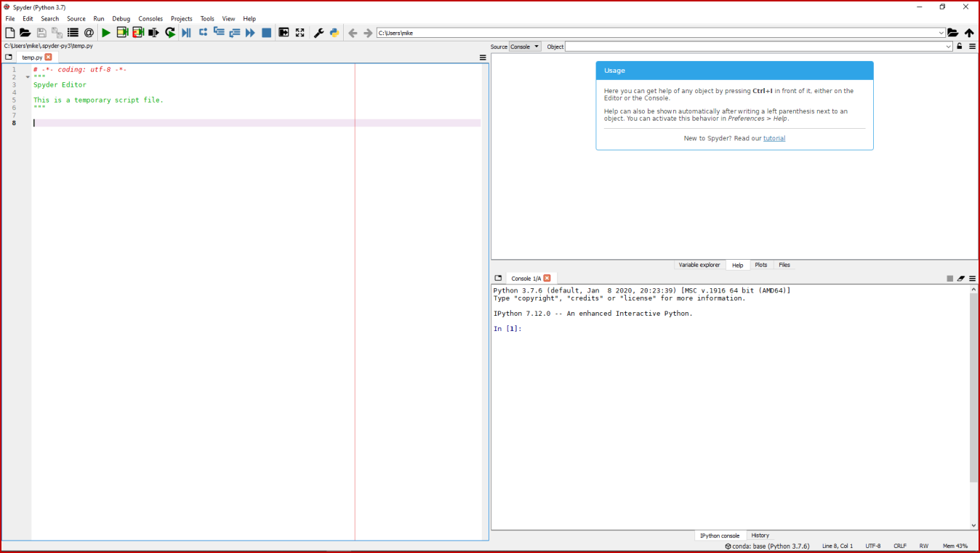The width and height of the screenshot is (980, 553).
Task: Open the Spyder tutorial link
Action: click(774, 138)
